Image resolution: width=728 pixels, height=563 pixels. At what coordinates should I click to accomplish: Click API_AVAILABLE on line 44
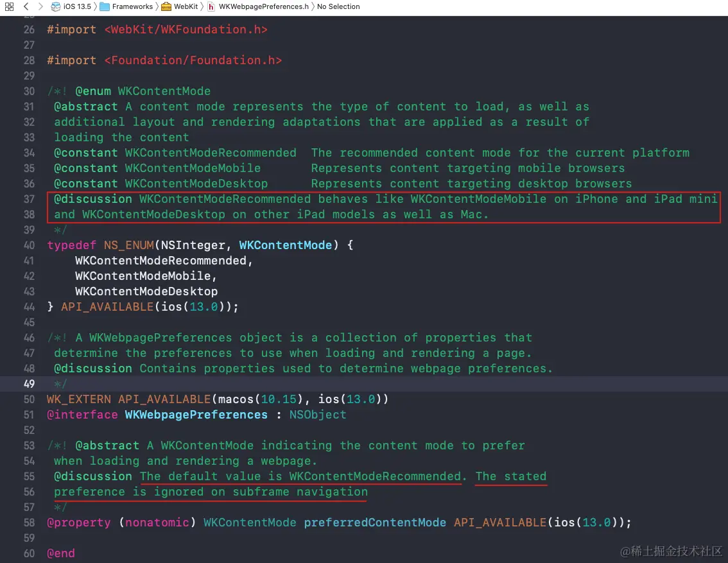tap(107, 307)
